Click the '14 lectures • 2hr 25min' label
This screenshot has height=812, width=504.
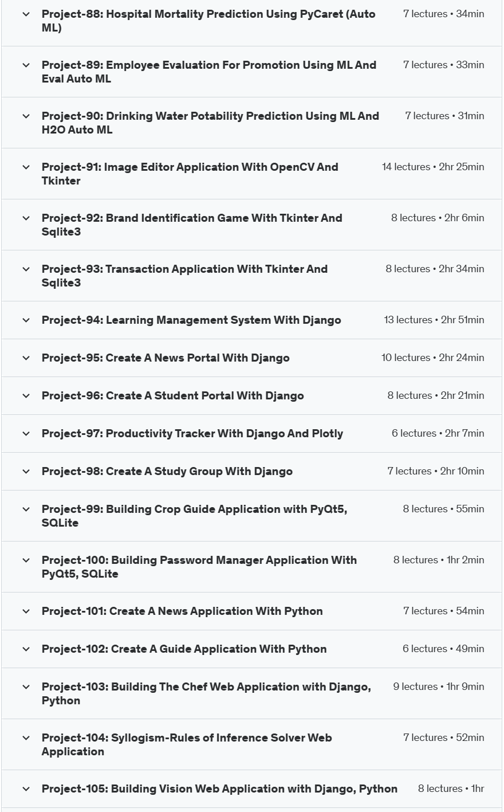point(433,167)
